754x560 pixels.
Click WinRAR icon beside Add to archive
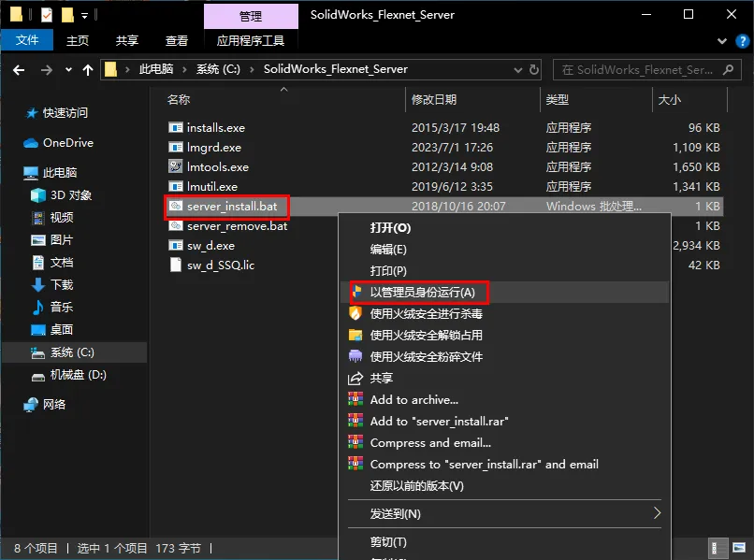(355, 399)
